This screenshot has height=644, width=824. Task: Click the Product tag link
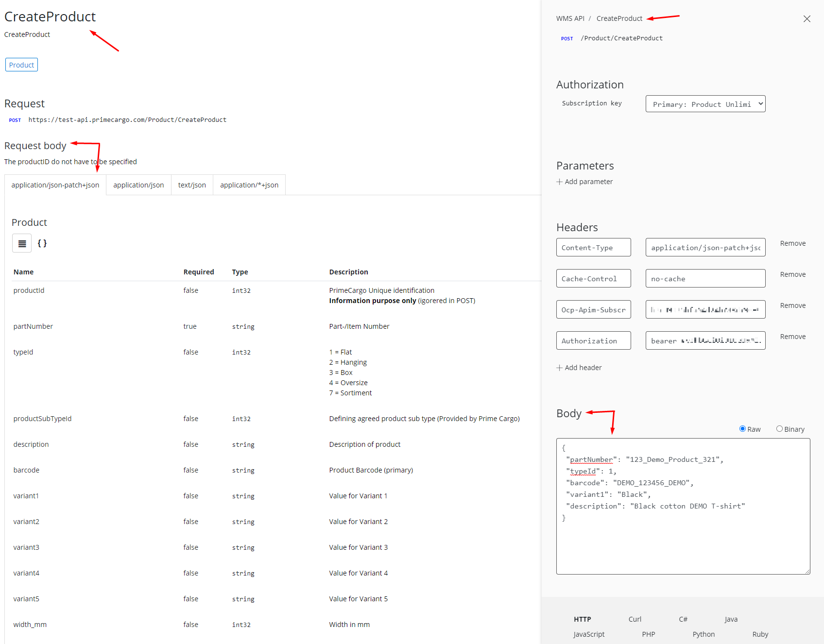click(21, 65)
